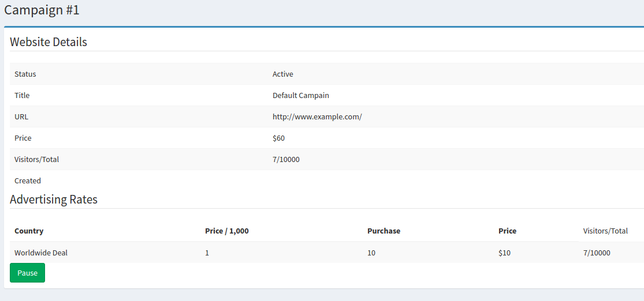Click the Title row label

22,95
